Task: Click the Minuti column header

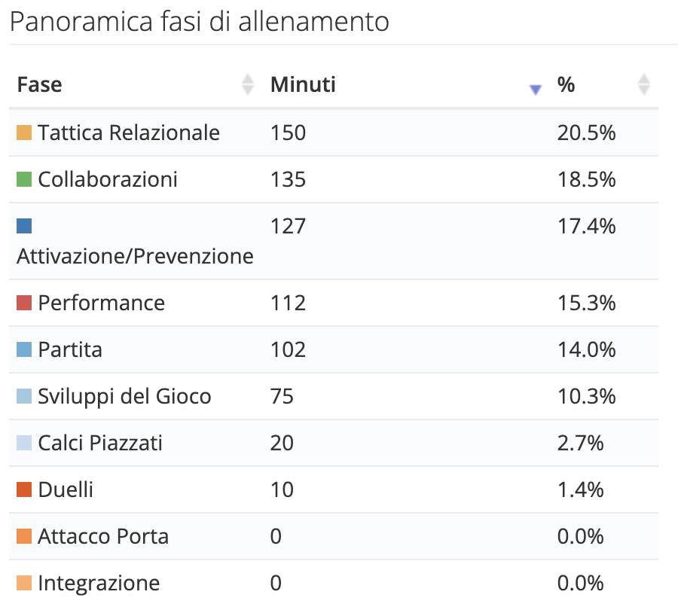Action: (303, 85)
